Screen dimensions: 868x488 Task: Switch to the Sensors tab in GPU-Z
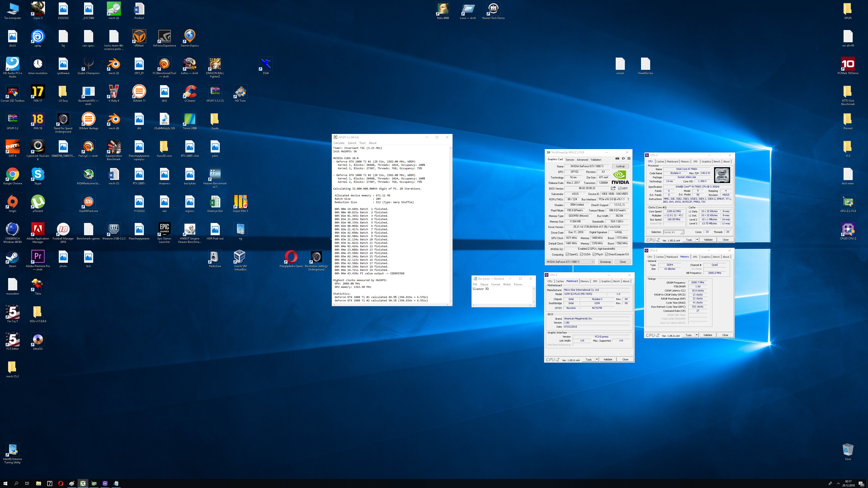click(x=570, y=160)
